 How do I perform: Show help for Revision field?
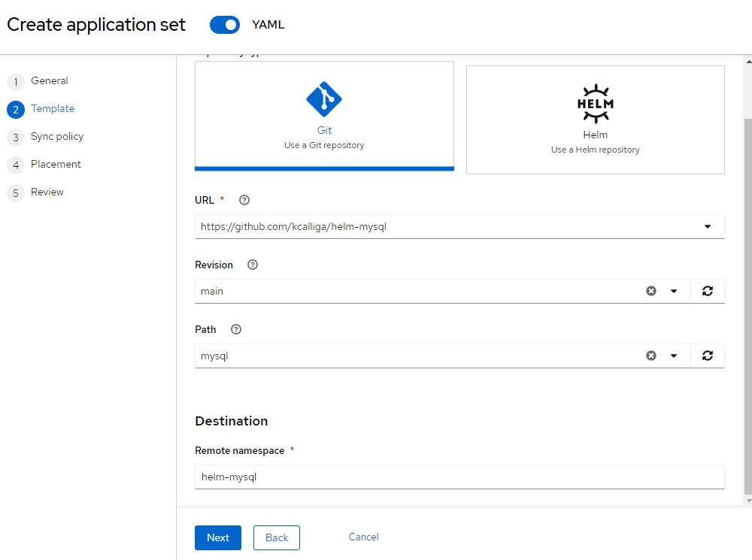[253, 265]
